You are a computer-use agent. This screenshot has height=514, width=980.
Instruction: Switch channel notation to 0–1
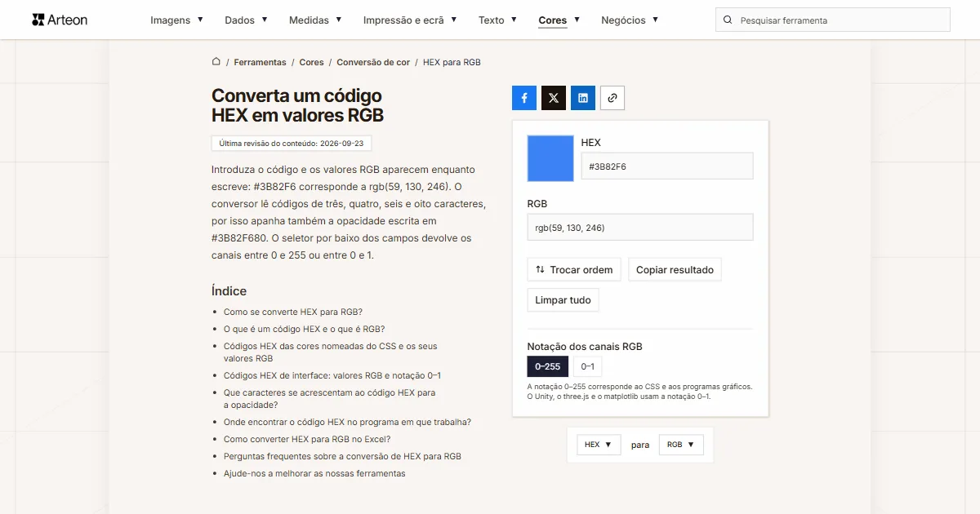588,366
